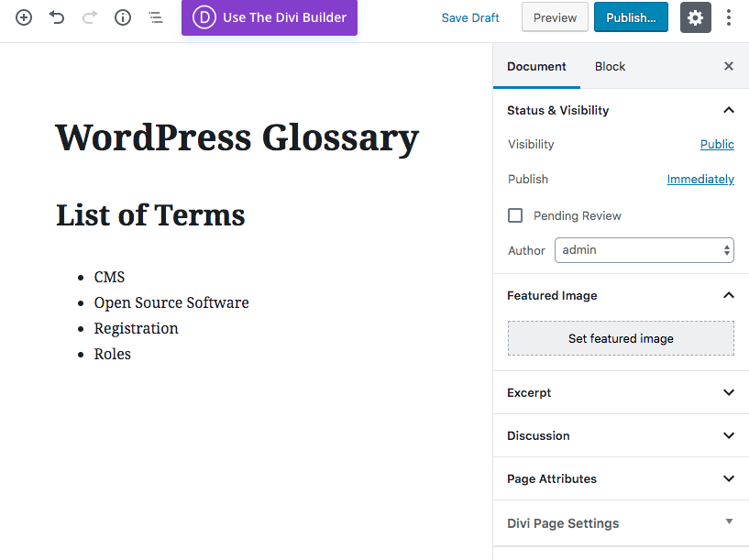Close the settings sidebar with X
Viewport: 749px width, 560px height.
(x=729, y=66)
